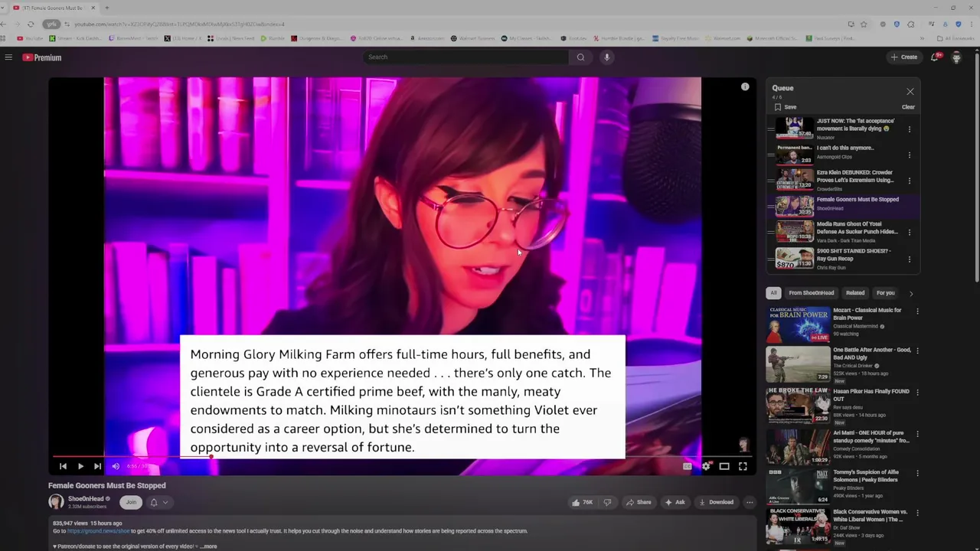
Task: Open the Amazon.com bookmark in bookmarks bar
Action: tap(427, 38)
